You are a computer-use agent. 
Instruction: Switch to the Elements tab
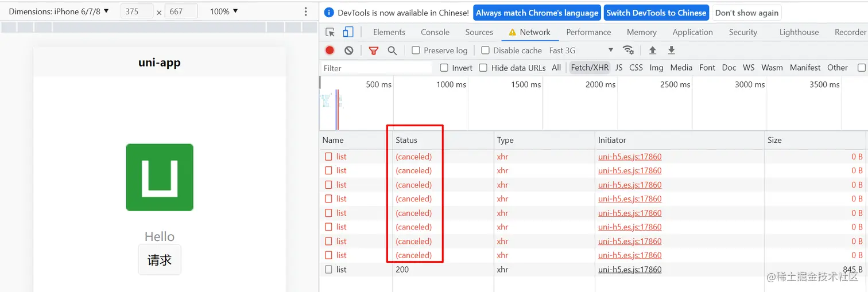(389, 32)
